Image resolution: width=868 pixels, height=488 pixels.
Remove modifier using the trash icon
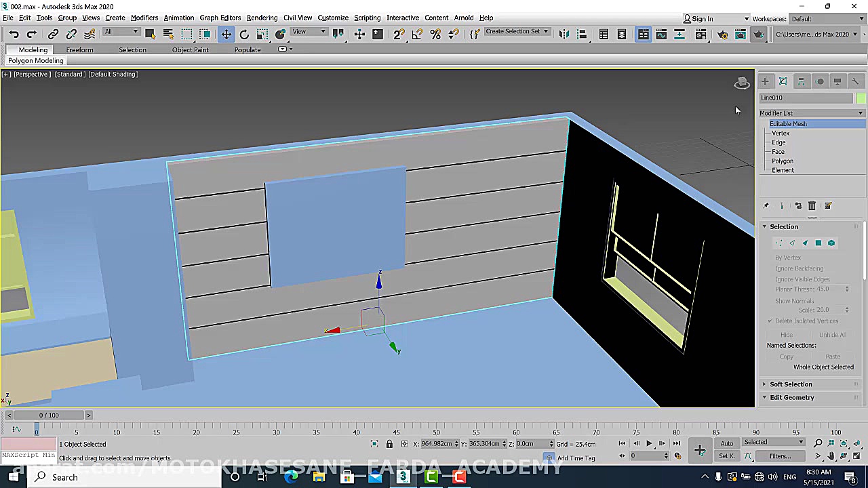tap(812, 206)
